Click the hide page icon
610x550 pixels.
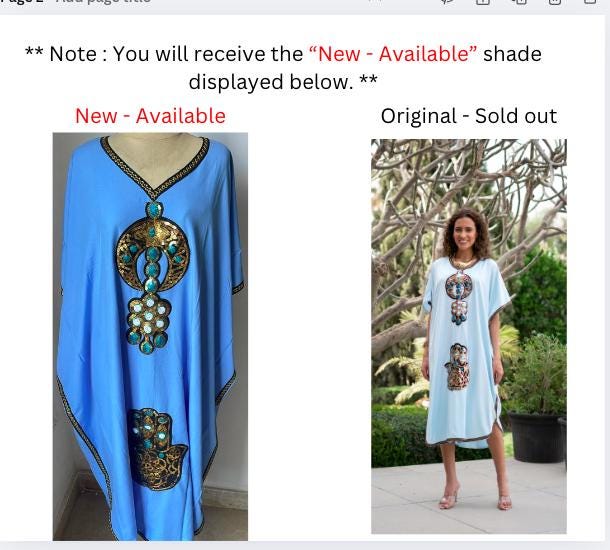pos(448,2)
